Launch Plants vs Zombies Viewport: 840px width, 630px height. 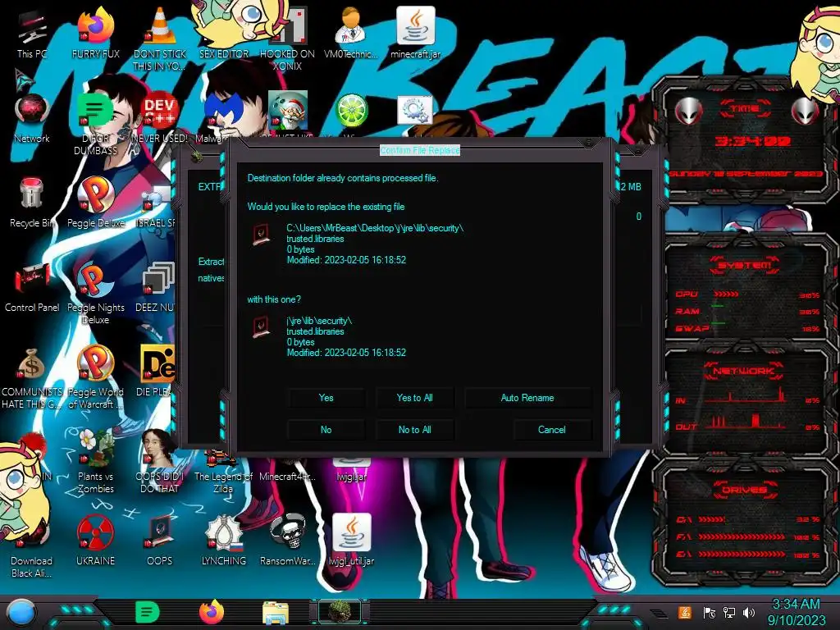(96, 461)
